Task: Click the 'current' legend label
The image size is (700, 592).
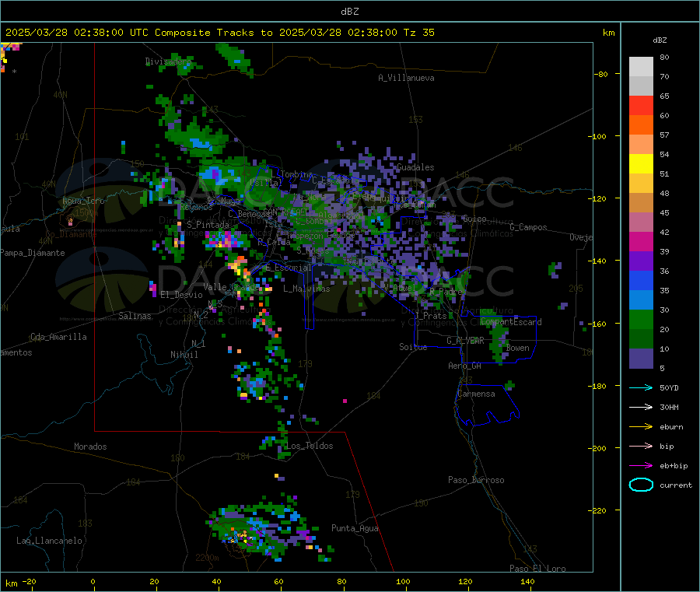Action: point(675,485)
